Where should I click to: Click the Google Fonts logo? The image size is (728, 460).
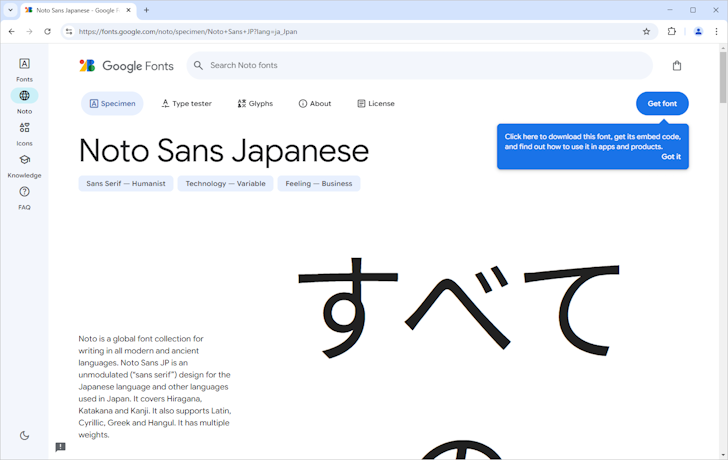126,66
